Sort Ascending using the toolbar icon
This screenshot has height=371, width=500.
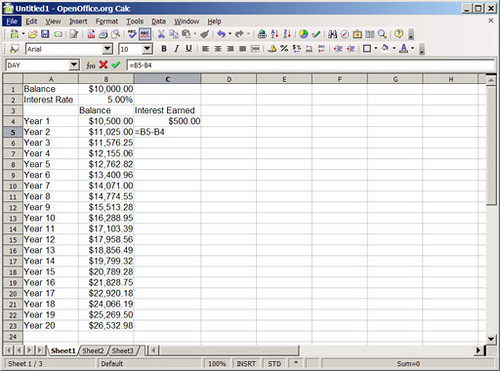[275, 34]
